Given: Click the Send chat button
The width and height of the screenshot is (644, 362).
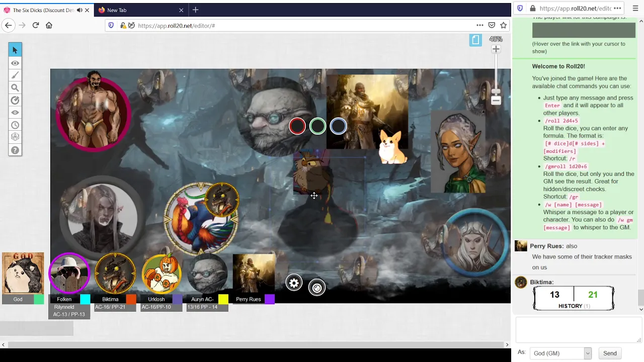Looking at the screenshot, I should click(x=610, y=353).
